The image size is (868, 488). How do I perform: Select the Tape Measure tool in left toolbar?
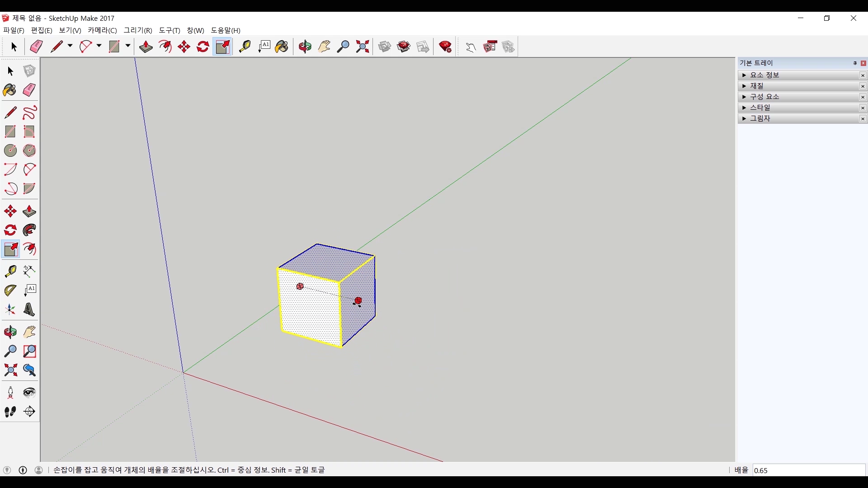coord(10,271)
